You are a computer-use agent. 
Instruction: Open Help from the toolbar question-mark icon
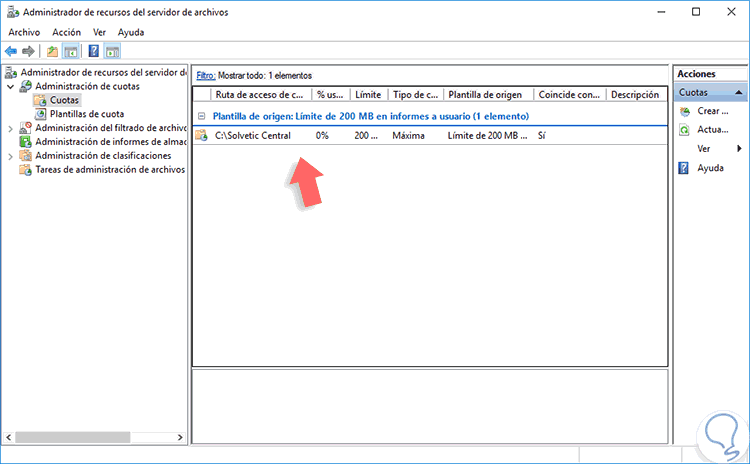click(94, 51)
